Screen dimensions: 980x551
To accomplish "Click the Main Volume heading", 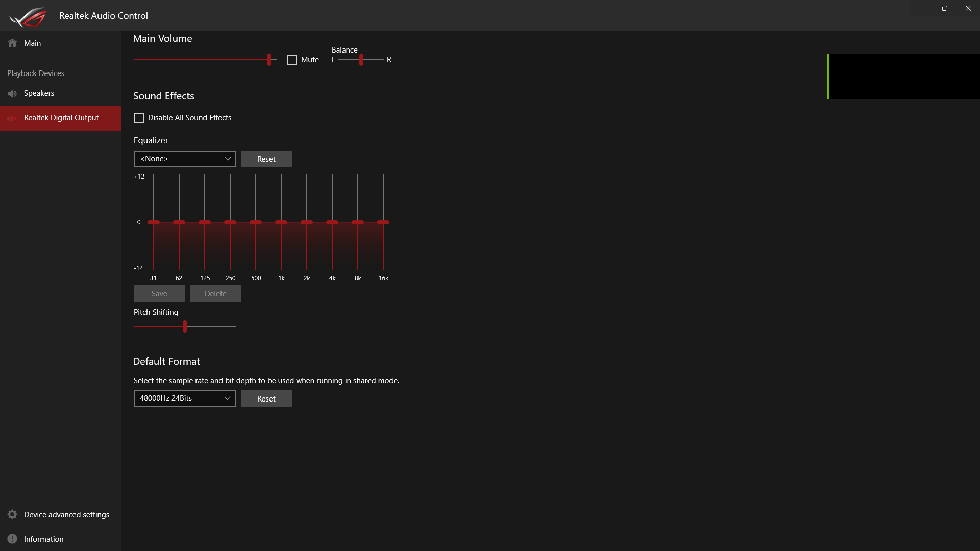I will click(x=162, y=38).
